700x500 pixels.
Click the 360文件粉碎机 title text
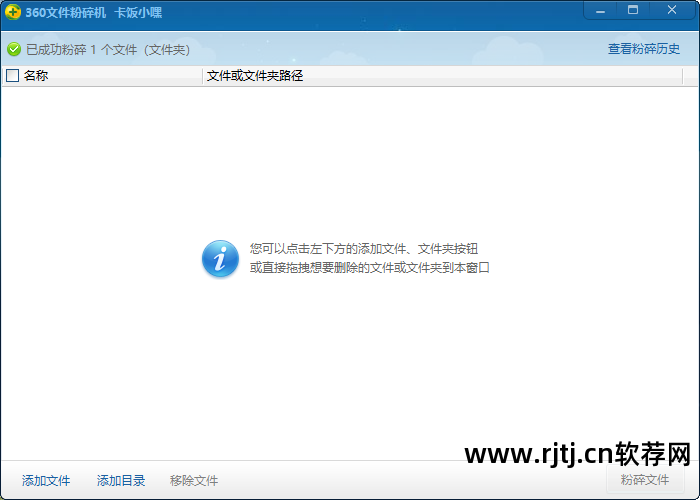66,12
